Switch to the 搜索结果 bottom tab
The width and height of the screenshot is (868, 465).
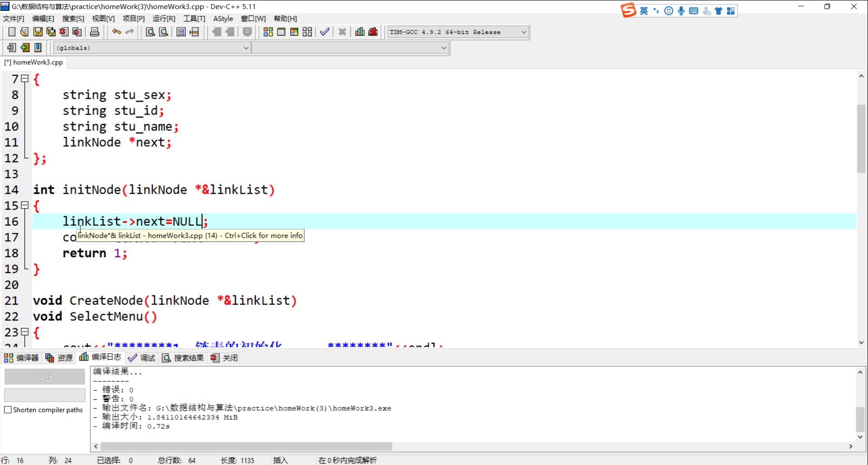pyautogui.click(x=183, y=358)
